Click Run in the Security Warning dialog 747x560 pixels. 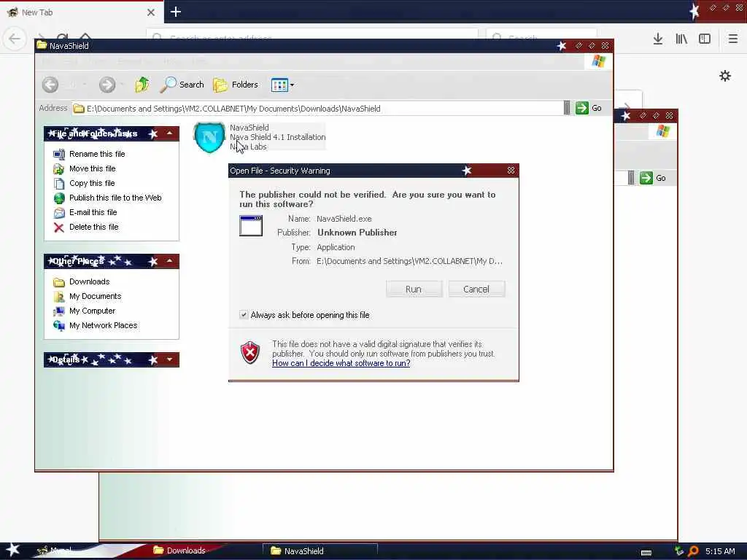point(414,289)
